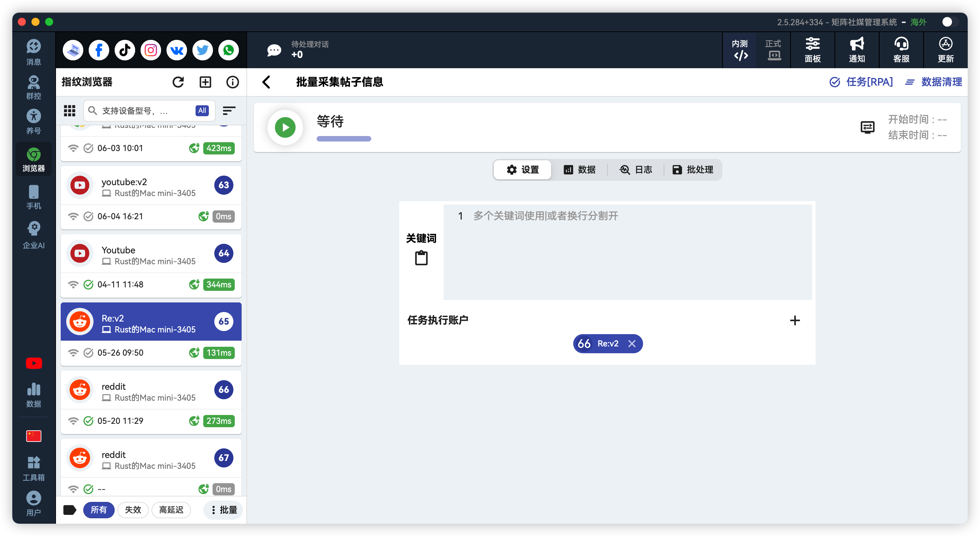This screenshot has height=536, width=980.
Task: Filter list by 高延迟 high latency
Action: (171, 510)
